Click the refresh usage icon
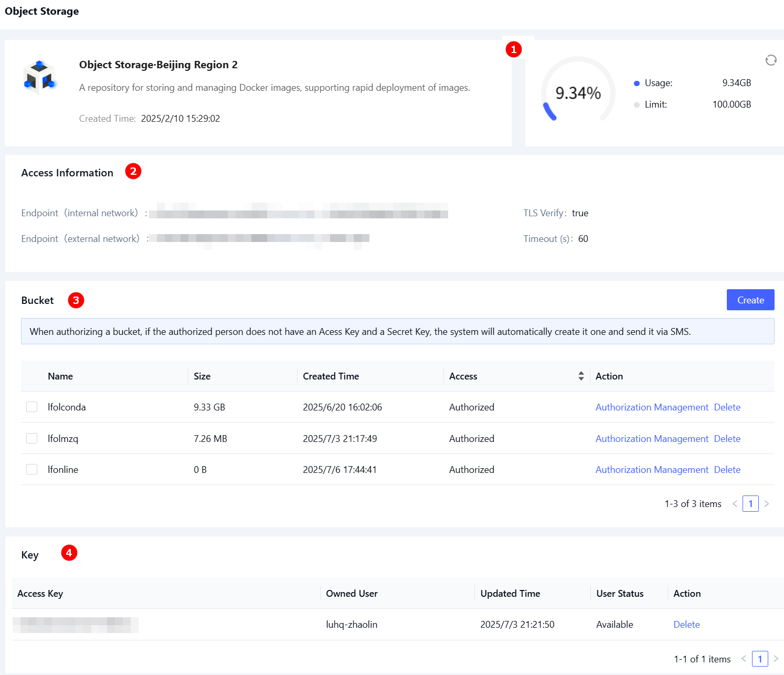Screen dimensions: 784x675 point(770,60)
